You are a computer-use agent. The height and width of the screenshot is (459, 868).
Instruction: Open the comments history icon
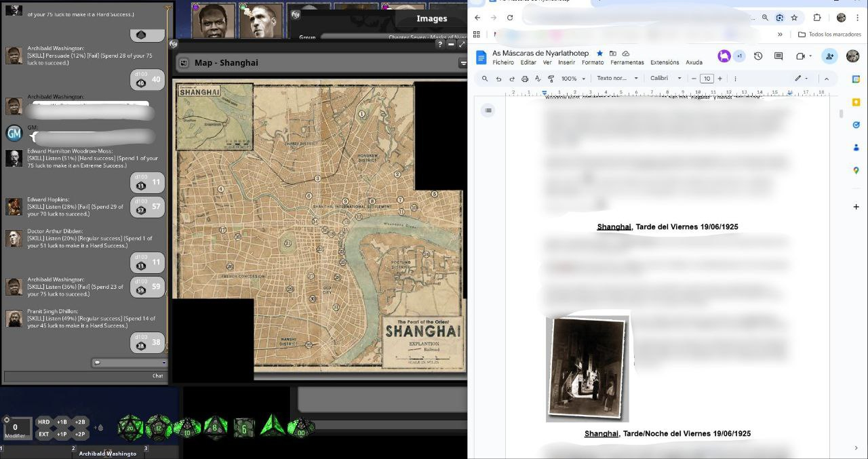[x=778, y=56]
